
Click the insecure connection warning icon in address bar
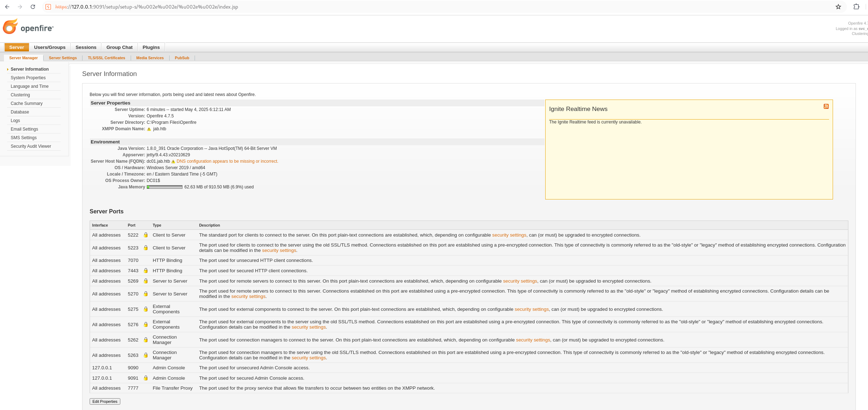pos(48,7)
